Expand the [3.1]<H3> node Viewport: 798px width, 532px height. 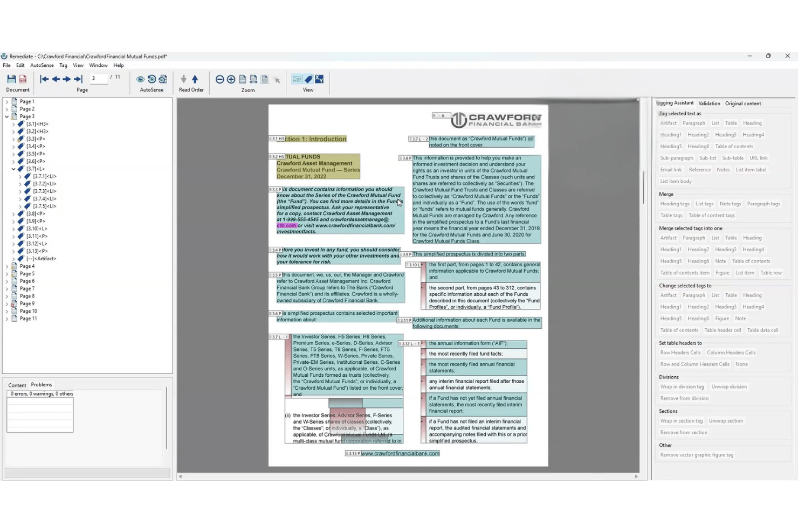click(13, 124)
